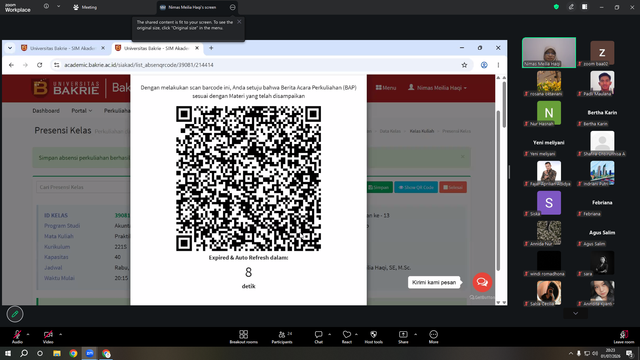Viewport: 640px width, 360px height.
Task: Open the Dashboard menu item
Action: pos(46,111)
